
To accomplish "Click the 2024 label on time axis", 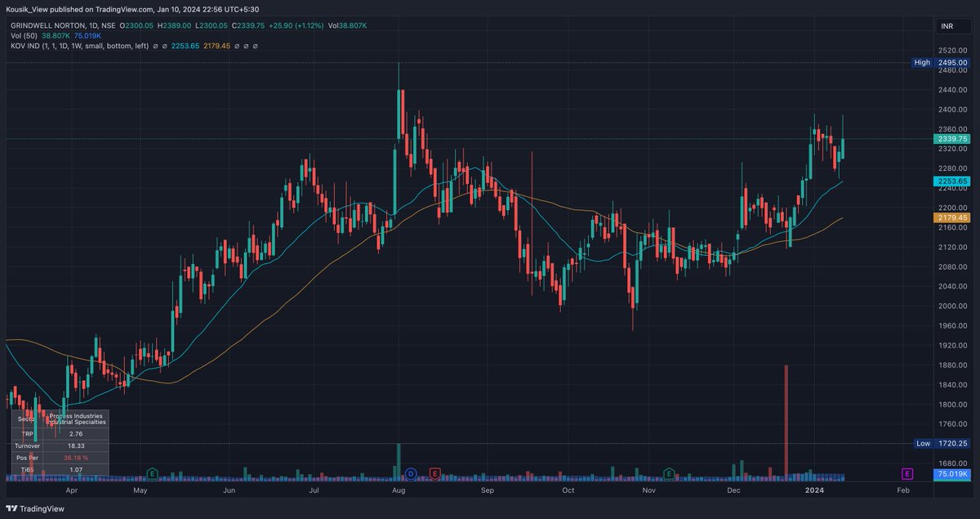I will pos(813,490).
